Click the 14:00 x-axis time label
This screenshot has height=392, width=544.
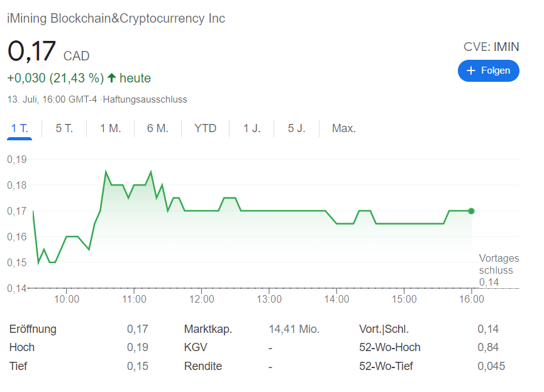click(x=336, y=300)
